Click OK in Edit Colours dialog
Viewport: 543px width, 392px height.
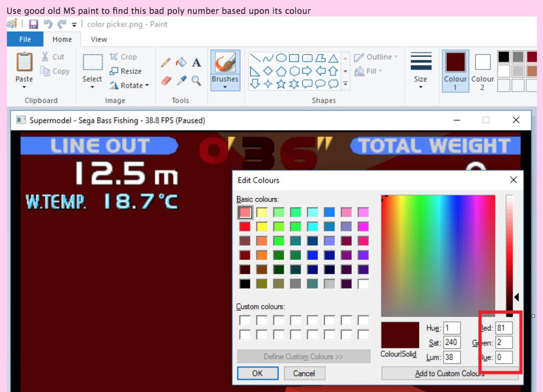coord(257,373)
